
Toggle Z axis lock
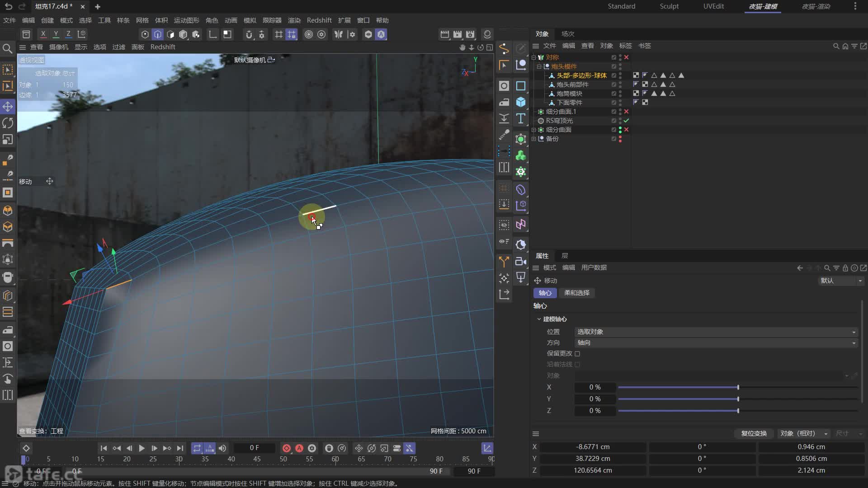[x=68, y=34]
